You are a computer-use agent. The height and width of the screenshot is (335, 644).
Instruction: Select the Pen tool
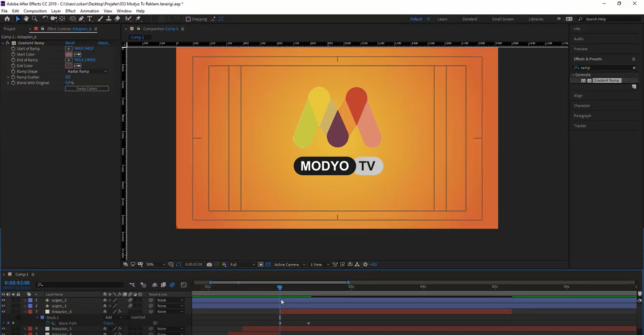(x=81, y=19)
